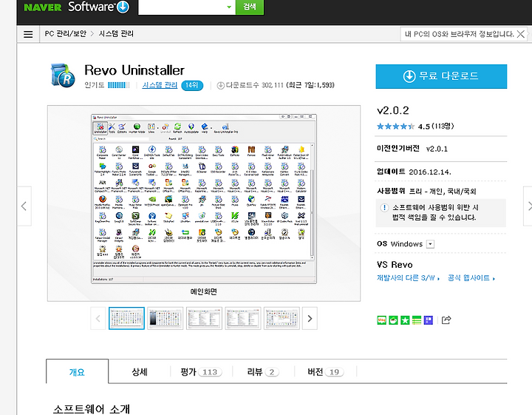This screenshot has width=532, height=415.
Task: Click the green memo lines share icon
Action: pos(417,320)
